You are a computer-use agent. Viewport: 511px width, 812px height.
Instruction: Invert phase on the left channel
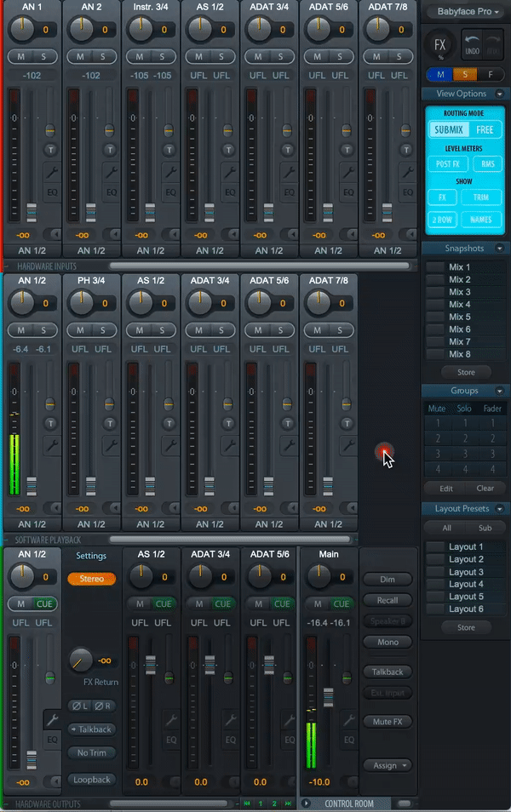click(80, 706)
